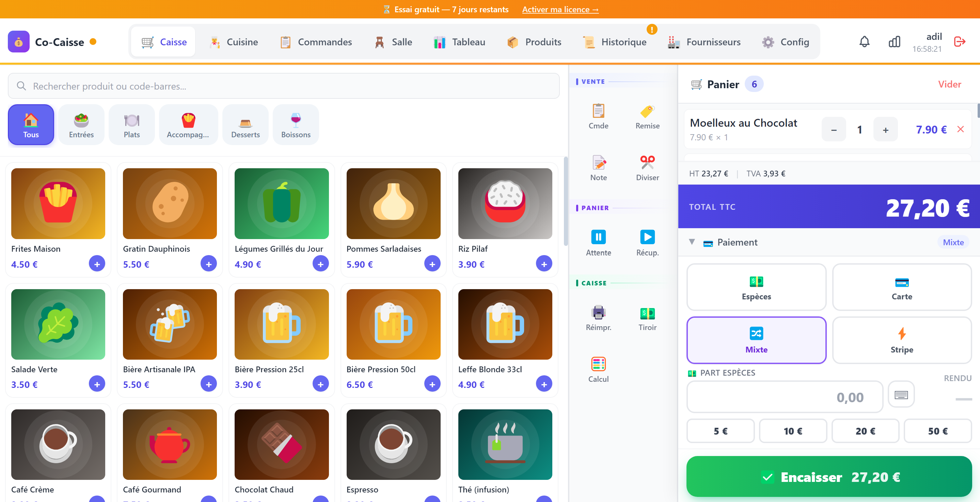
Task: Click the Activer ma licence link
Action: [560, 9]
